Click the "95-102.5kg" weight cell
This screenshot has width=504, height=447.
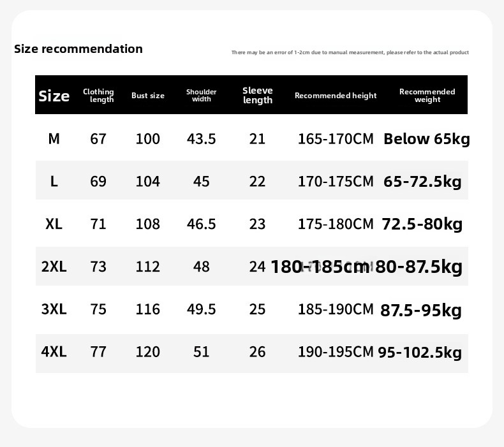coord(420,352)
